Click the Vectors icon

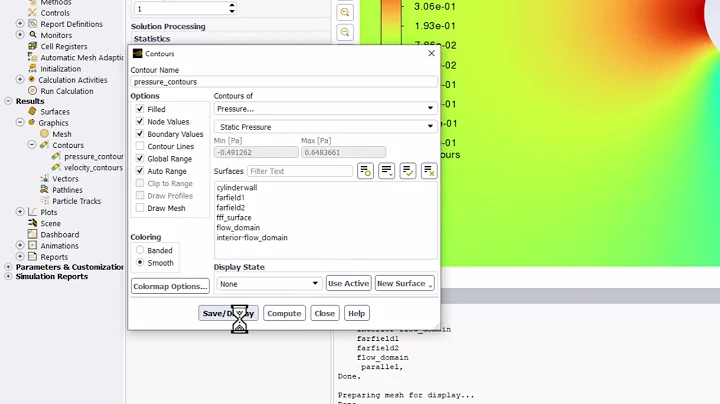44,178
